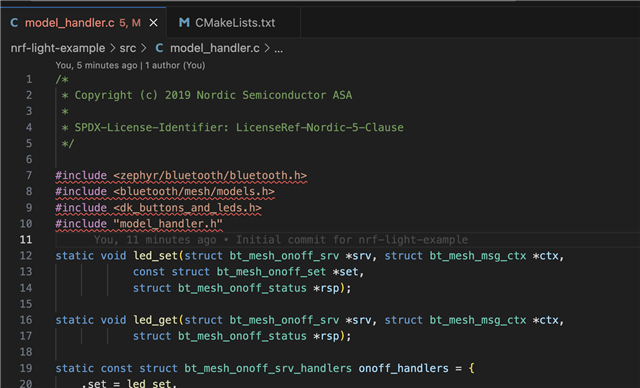Click the bluetooth/mesh/models.h include
This screenshot has height=388, width=640.
pos(194,192)
